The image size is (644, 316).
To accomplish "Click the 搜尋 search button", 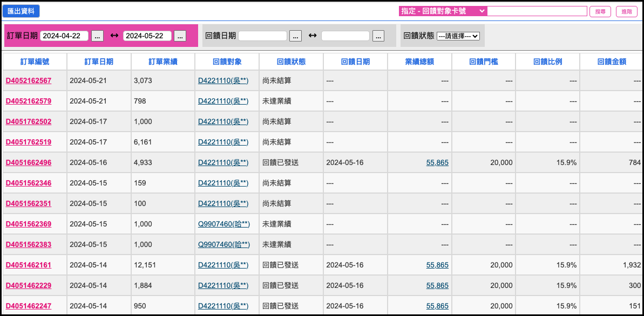I will [x=600, y=11].
